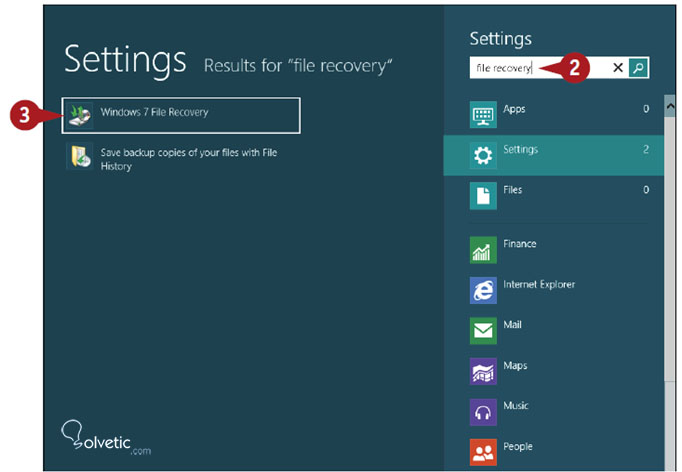
Task: Click the Files document icon
Action: [x=483, y=196]
